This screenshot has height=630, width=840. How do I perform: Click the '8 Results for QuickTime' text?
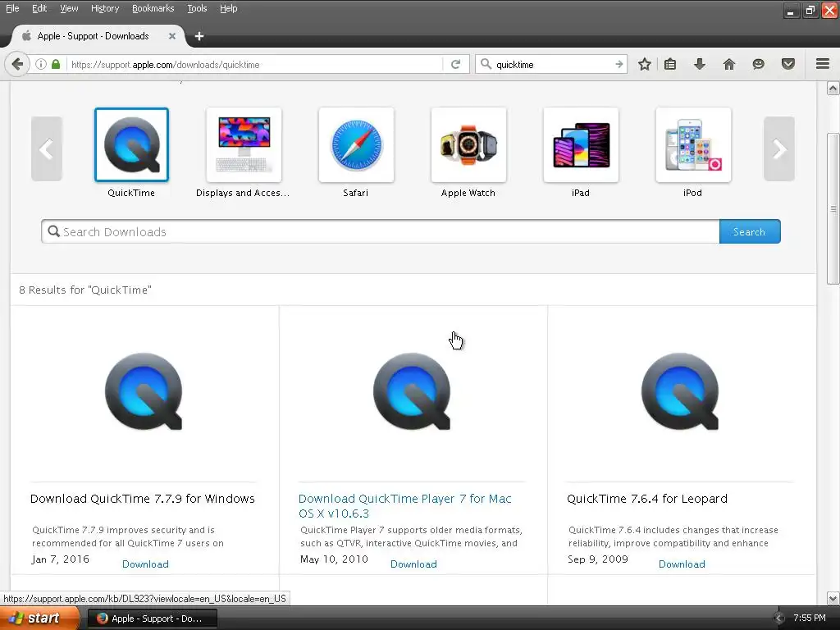click(85, 290)
